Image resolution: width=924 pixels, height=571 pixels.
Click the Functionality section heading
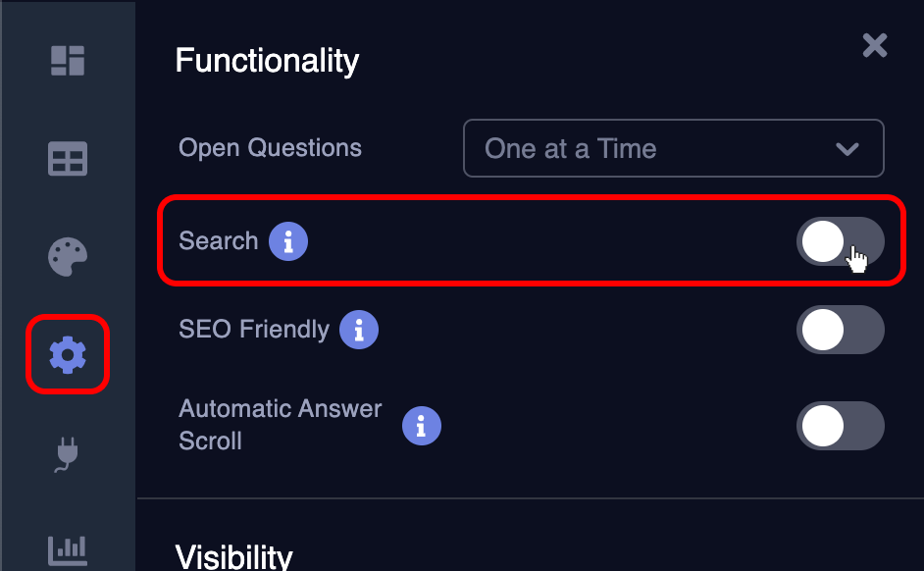pos(267,61)
